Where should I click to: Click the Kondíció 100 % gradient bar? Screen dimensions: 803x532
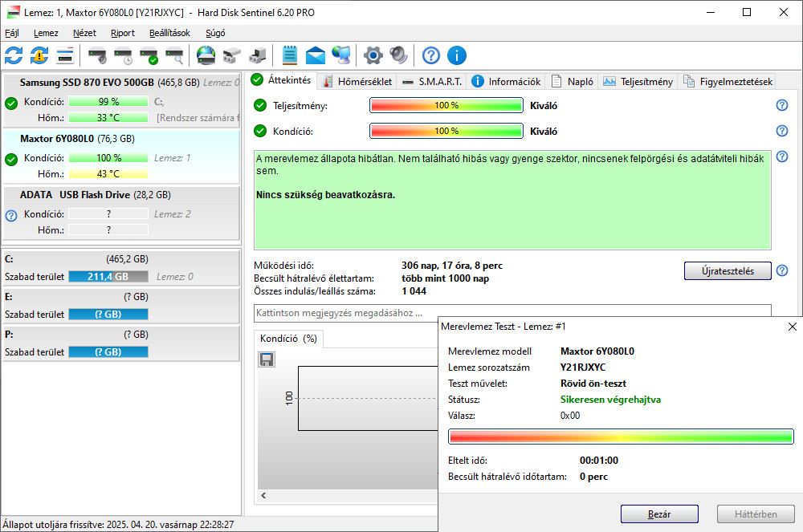point(446,131)
